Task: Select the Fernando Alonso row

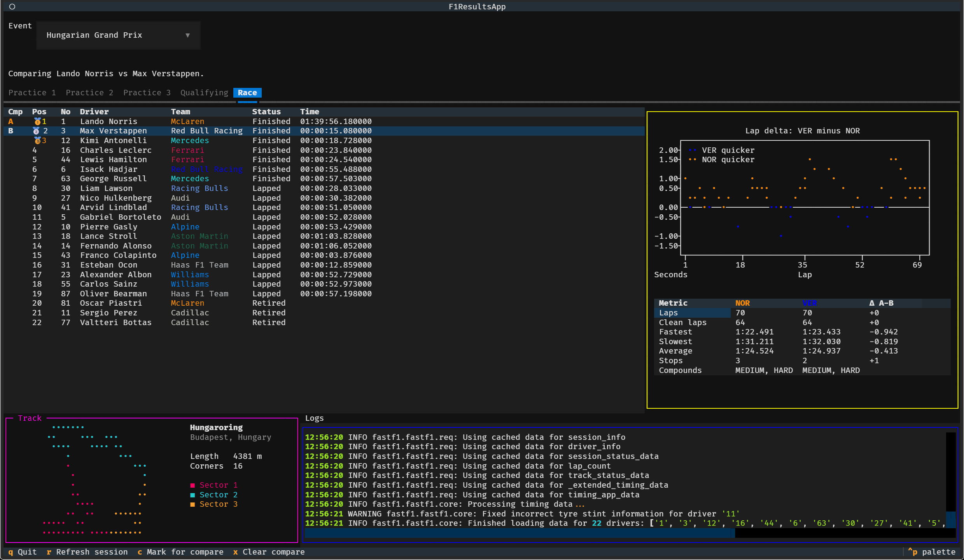Action: pyautogui.click(x=324, y=246)
